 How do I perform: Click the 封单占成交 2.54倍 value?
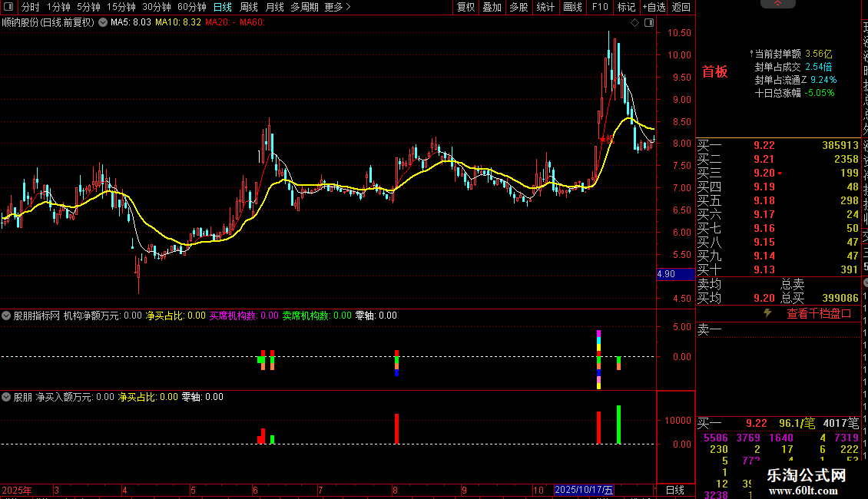click(818, 67)
